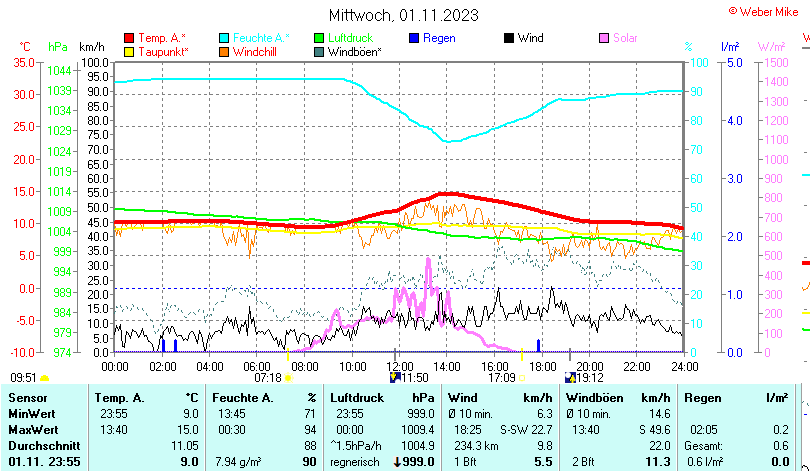Click the '07:18' sunrise time label
The width and height of the screenshot is (810, 471).
[268, 378]
